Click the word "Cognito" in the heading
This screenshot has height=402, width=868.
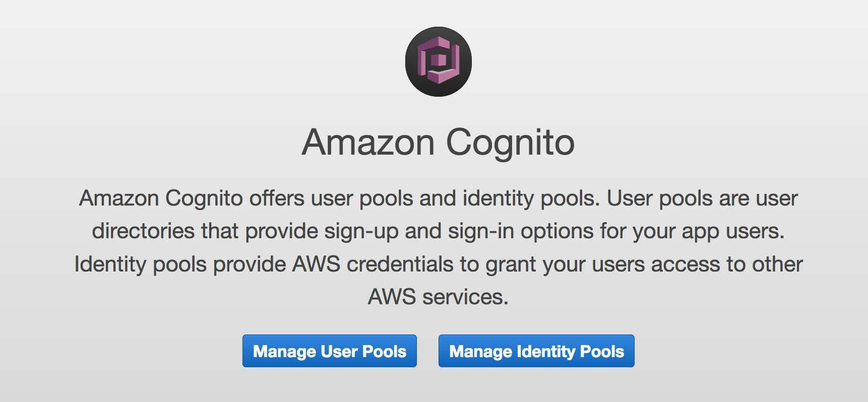click(510, 144)
